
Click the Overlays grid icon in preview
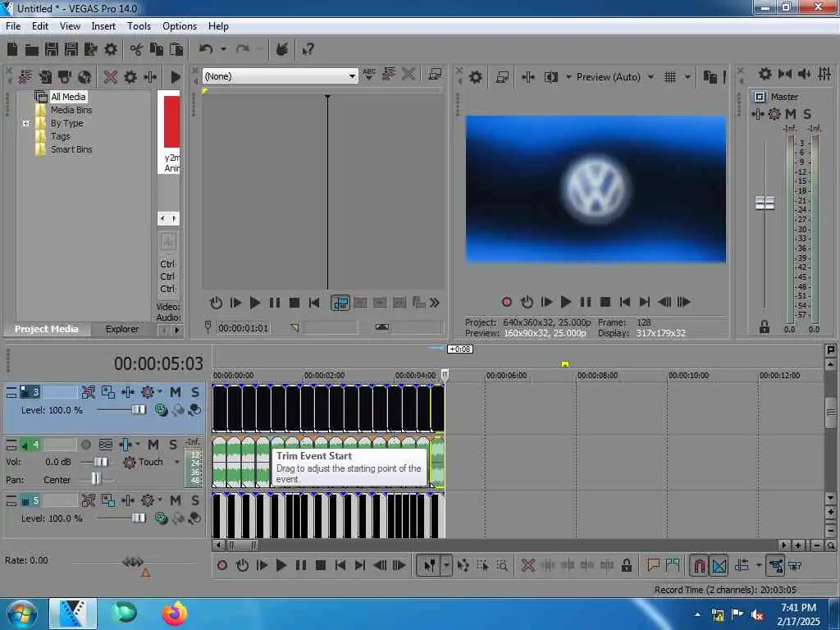tap(670, 77)
